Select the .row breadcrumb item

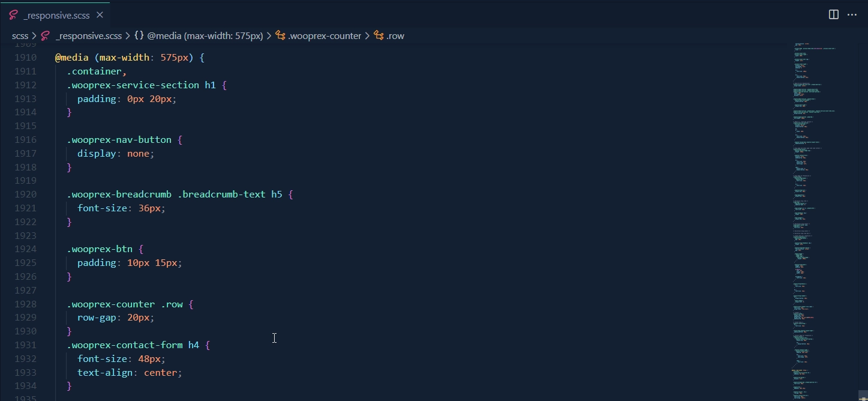point(395,36)
